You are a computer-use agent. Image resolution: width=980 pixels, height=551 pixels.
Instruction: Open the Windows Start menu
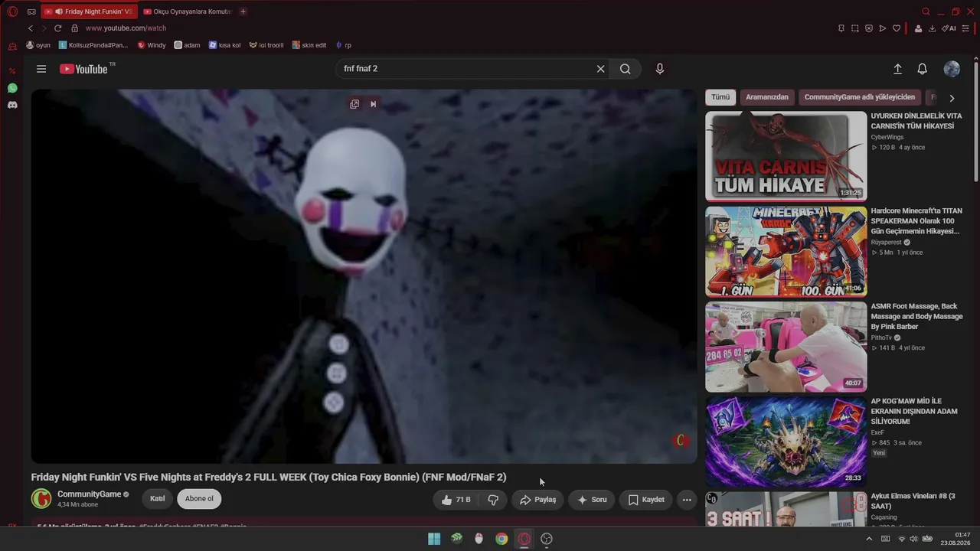pyautogui.click(x=434, y=539)
